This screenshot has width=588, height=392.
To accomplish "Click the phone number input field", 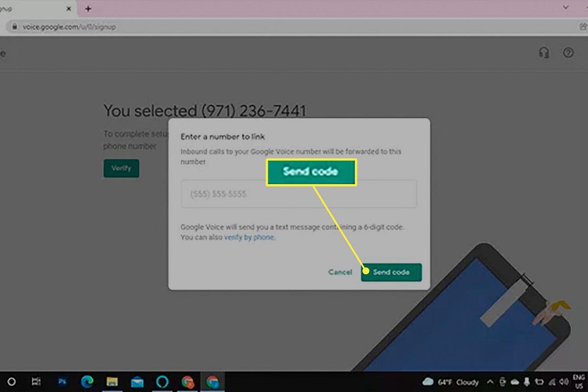I will 299,194.
